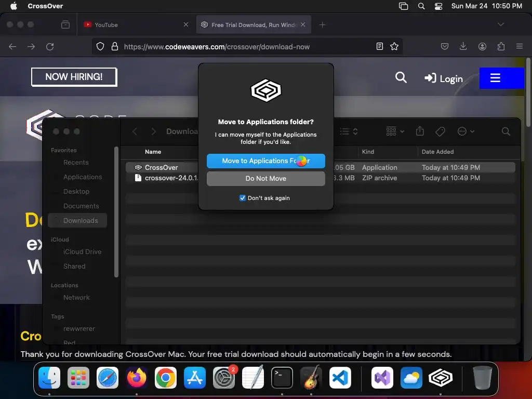Open the Firefox account icon
This screenshot has width=532, height=399.
coord(482,46)
